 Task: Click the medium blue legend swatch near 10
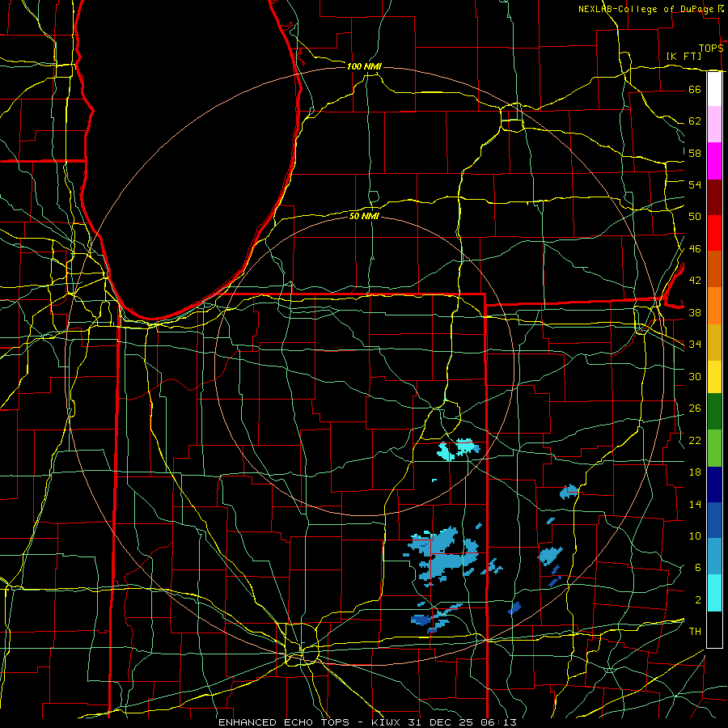pyautogui.click(x=714, y=520)
